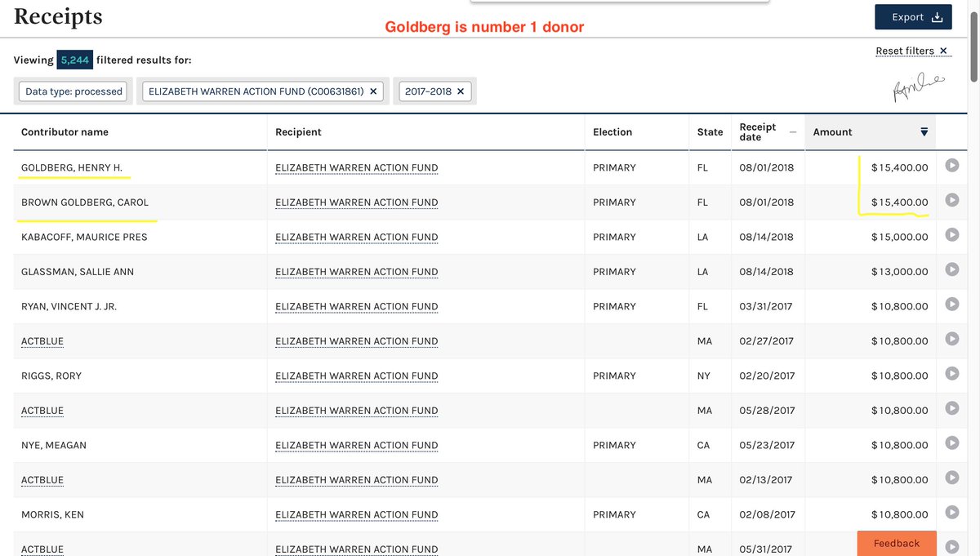Select GLASSMAN, SALLIE ANN contributor name
The width and height of the screenshot is (980, 556).
[78, 272]
